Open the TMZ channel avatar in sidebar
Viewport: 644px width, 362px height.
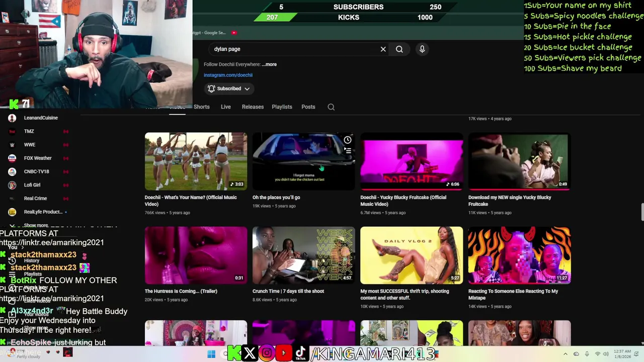pyautogui.click(x=12, y=131)
